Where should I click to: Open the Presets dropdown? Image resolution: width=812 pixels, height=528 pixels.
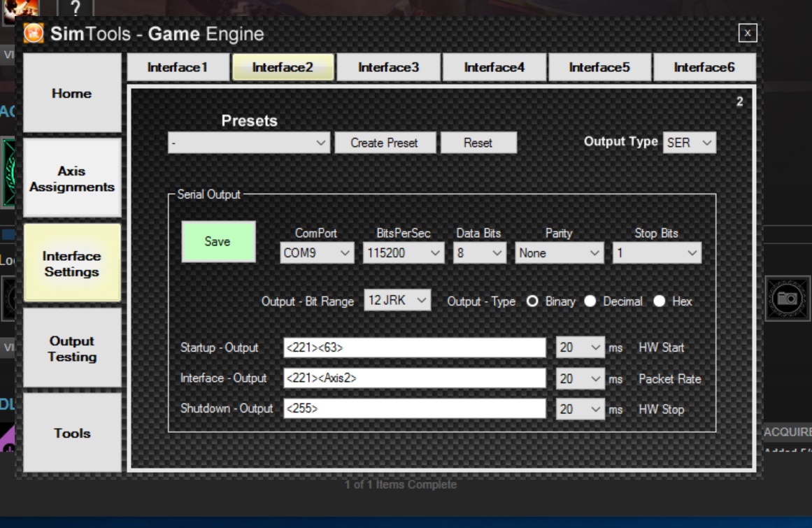click(x=249, y=143)
